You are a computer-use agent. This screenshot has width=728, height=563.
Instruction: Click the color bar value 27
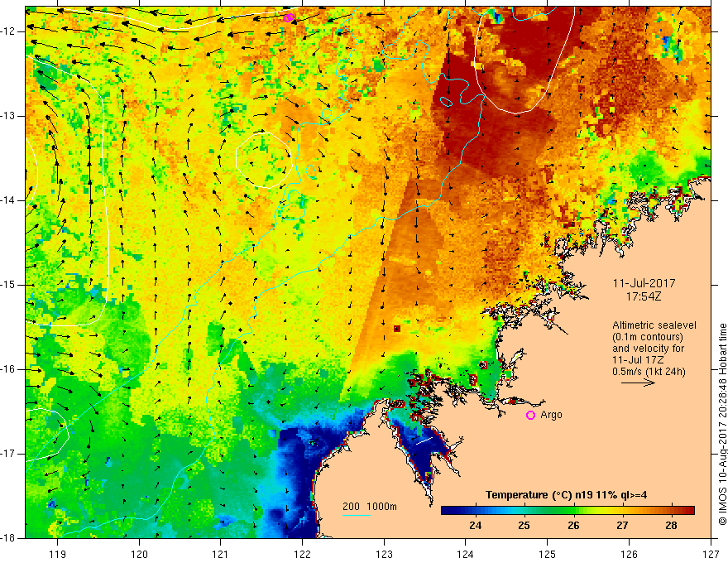click(x=622, y=526)
